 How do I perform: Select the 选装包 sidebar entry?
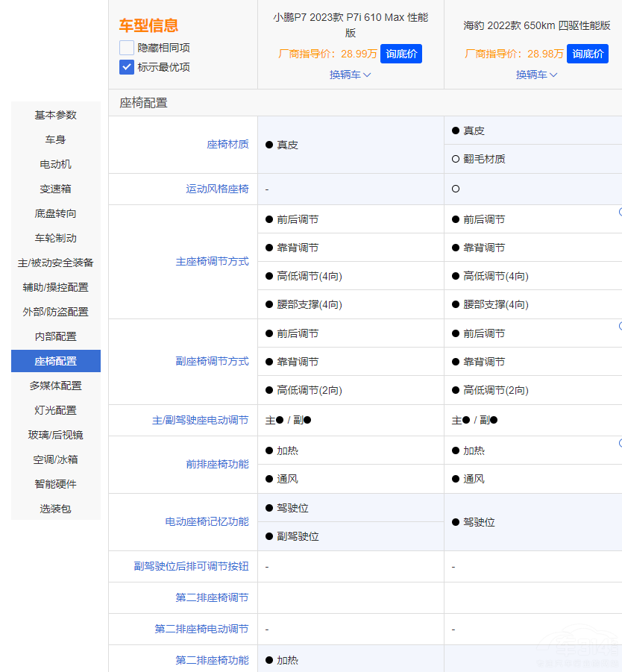[x=55, y=509]
